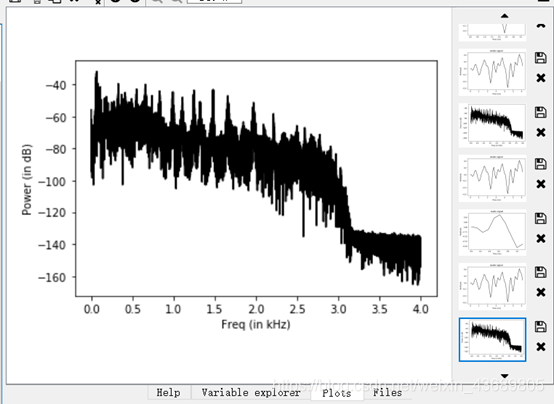Switch to the Help tab

pos(169,393)
